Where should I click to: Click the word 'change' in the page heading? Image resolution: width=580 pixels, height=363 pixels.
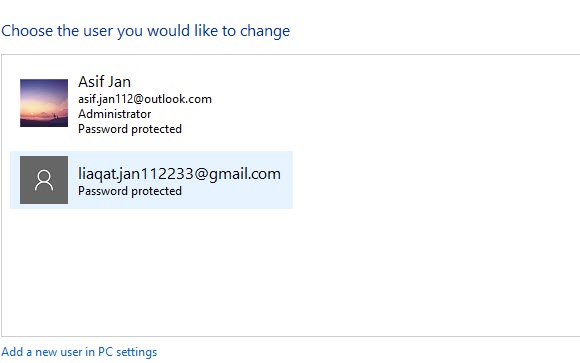[265, 31]
